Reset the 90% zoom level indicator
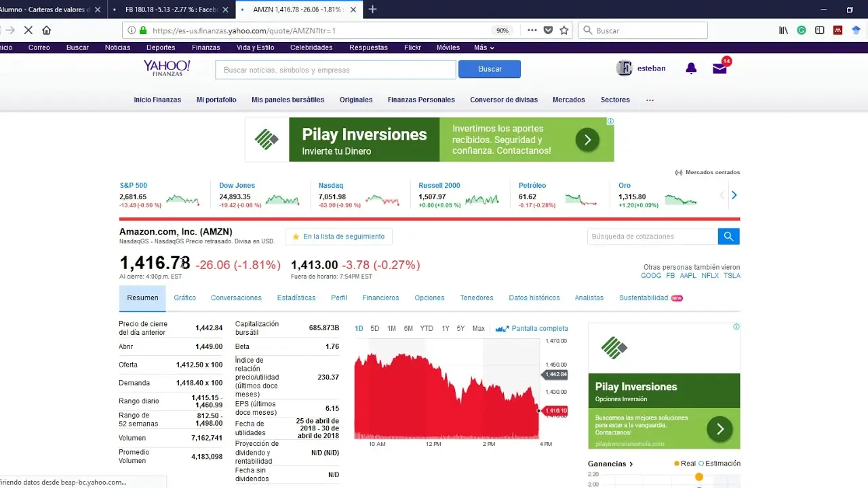Screen dimensions: 868x488 coord(502,30)
